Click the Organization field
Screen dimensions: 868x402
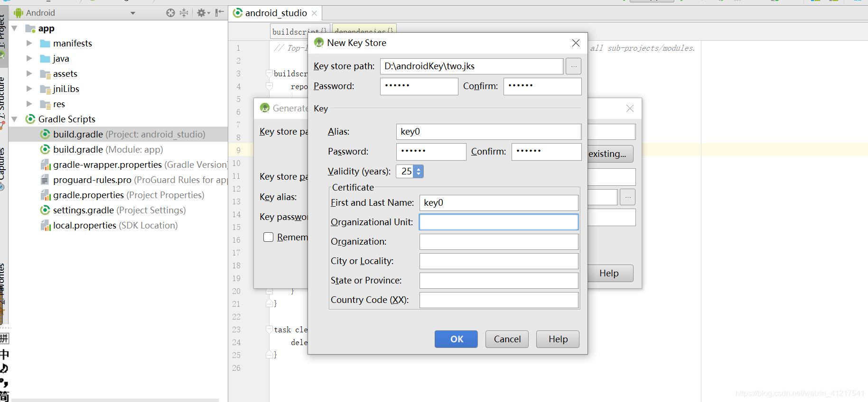click(x=499, y=242)
